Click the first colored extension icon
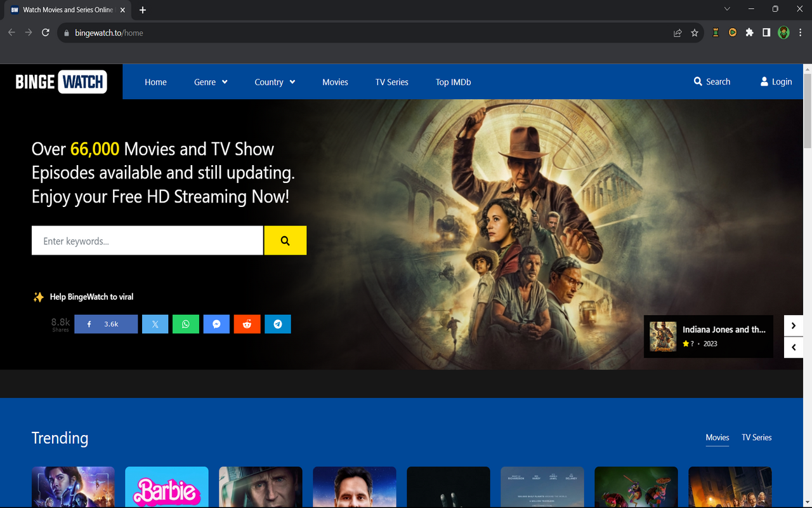The width and height of the screenshot is (812, 508). 716,32
